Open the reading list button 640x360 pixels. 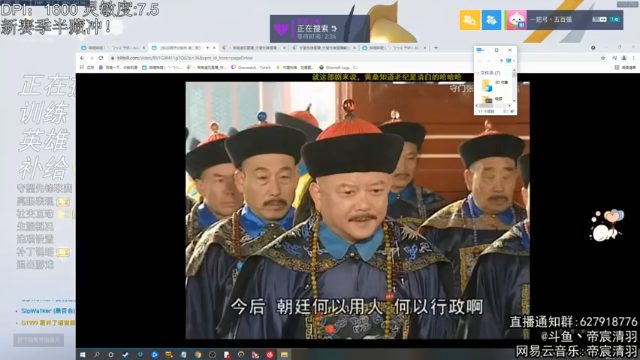coord(625,67)
